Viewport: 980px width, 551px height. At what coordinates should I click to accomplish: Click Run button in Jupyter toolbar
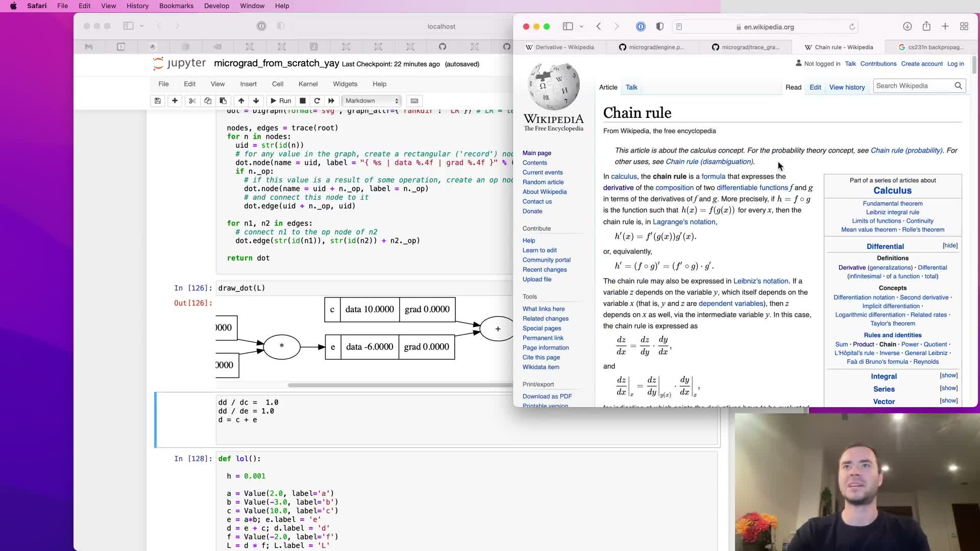point(281,101)
